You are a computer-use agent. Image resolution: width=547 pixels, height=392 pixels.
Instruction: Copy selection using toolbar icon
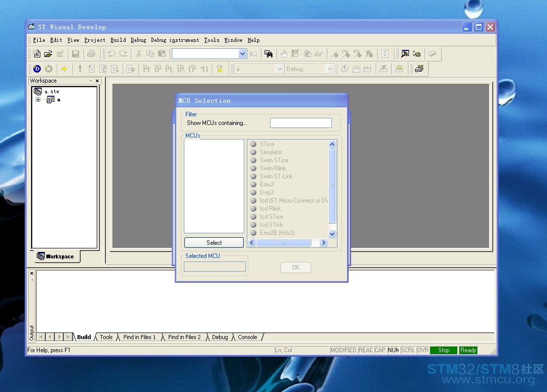[151, 54]
